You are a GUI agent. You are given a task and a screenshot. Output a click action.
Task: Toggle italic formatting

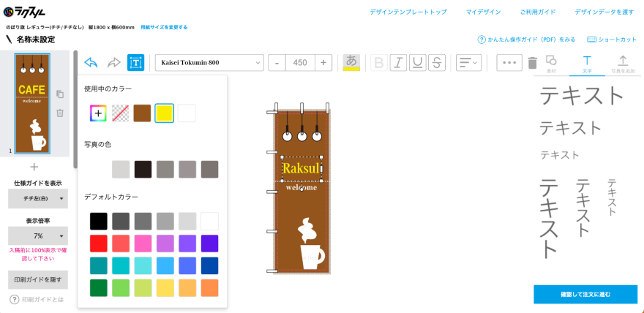[x=398, y=63]
